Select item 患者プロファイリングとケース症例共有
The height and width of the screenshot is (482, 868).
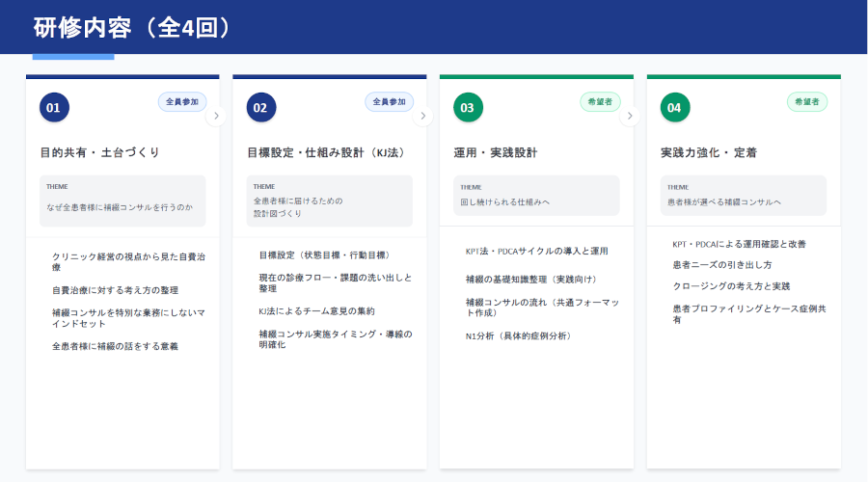[749, 314]
